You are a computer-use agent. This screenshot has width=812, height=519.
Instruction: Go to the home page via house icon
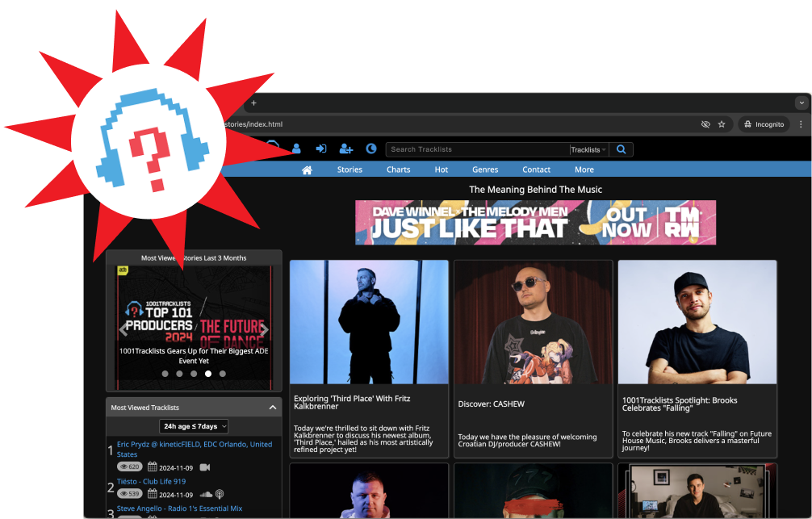point(307,170)
